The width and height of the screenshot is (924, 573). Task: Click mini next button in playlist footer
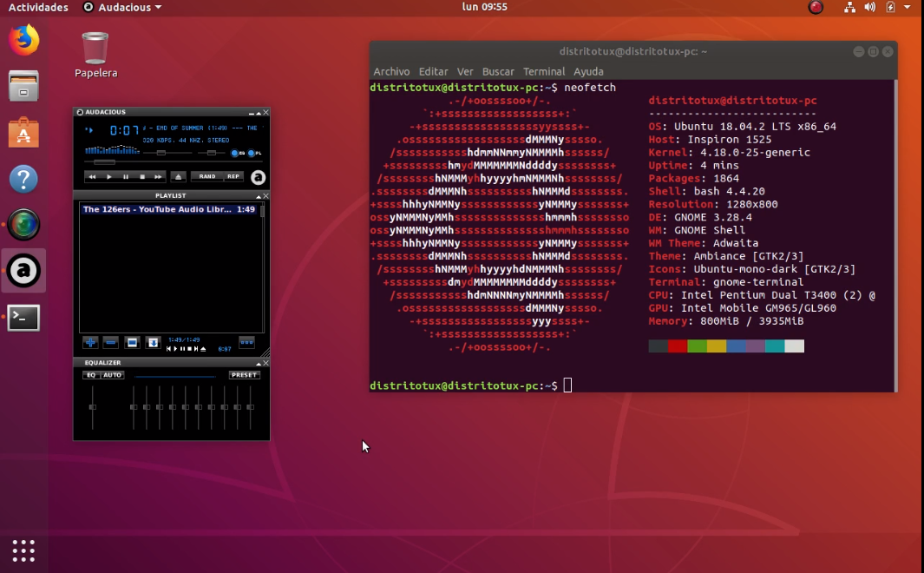click(196, 349)
